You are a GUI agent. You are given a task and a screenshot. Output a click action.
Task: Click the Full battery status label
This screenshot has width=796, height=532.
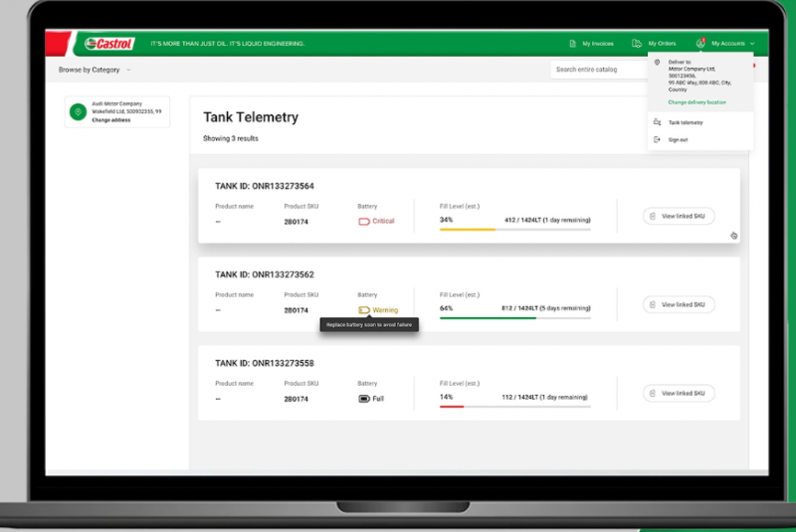pos(378,399)
